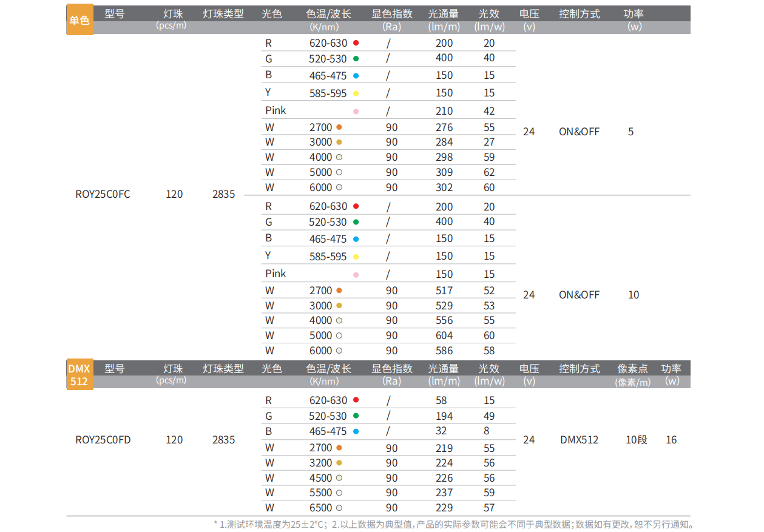Select the model name ROY25C0FC
The height and width of the screenshot is (532, 764).
pyautogui.click(x=103, y=195)
